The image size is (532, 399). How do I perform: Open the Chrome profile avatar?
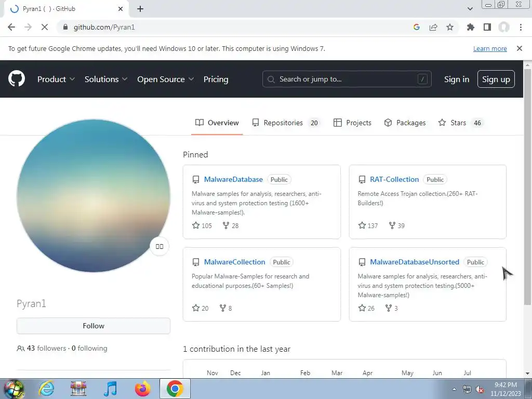click(x=504, y=27)
